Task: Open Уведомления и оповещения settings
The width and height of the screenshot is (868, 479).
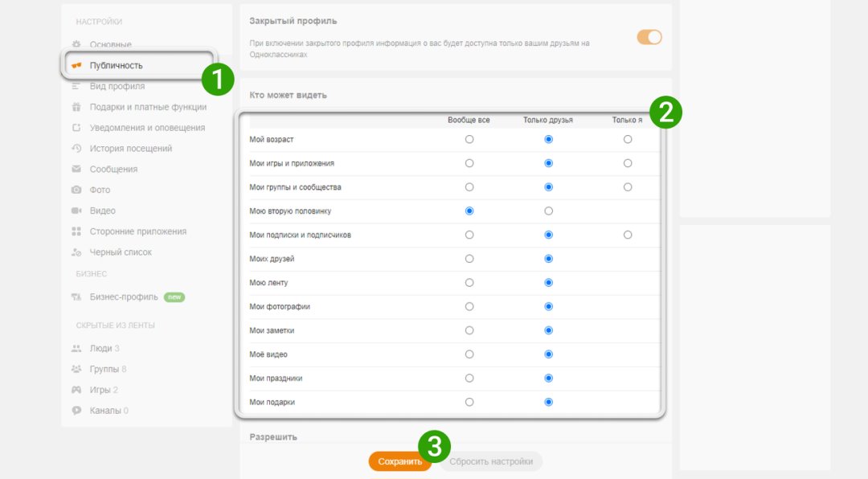Action: 147,128
